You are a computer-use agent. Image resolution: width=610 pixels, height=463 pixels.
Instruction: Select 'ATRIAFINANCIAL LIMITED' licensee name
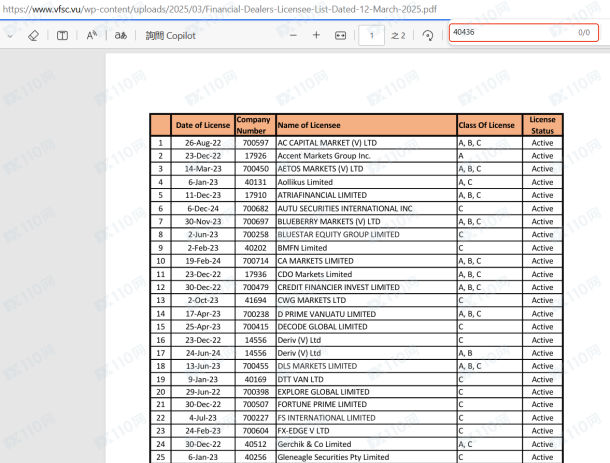(x=322, y=195)
